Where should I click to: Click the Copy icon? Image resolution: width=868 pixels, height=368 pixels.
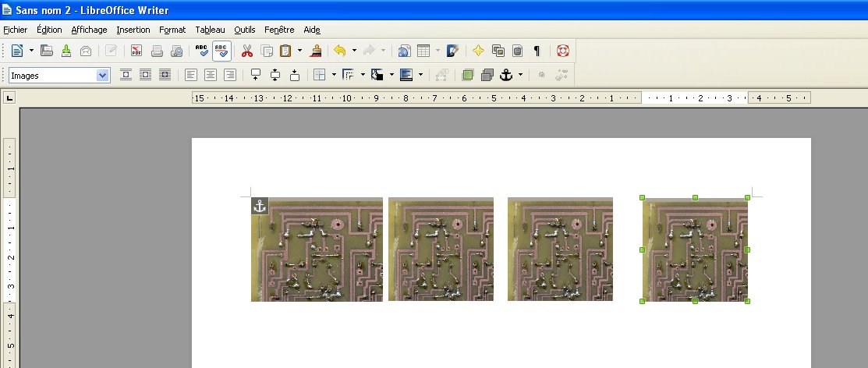pyautogui.click(x=267, y=51)
